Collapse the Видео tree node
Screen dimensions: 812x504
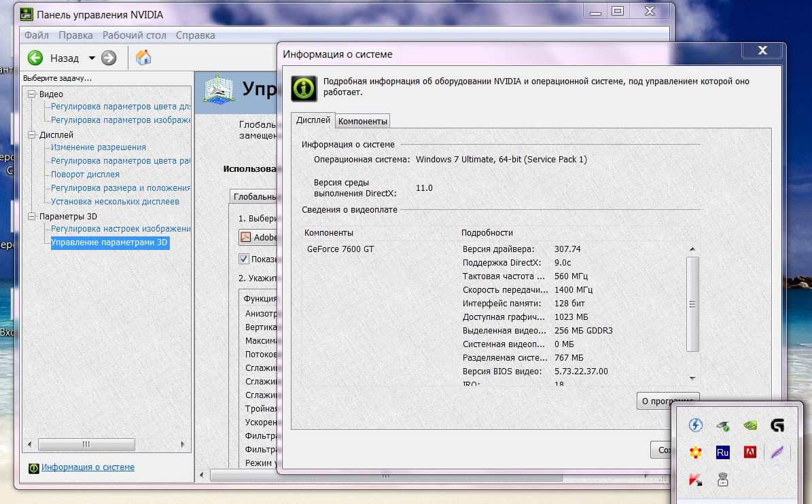click(32, 94)
